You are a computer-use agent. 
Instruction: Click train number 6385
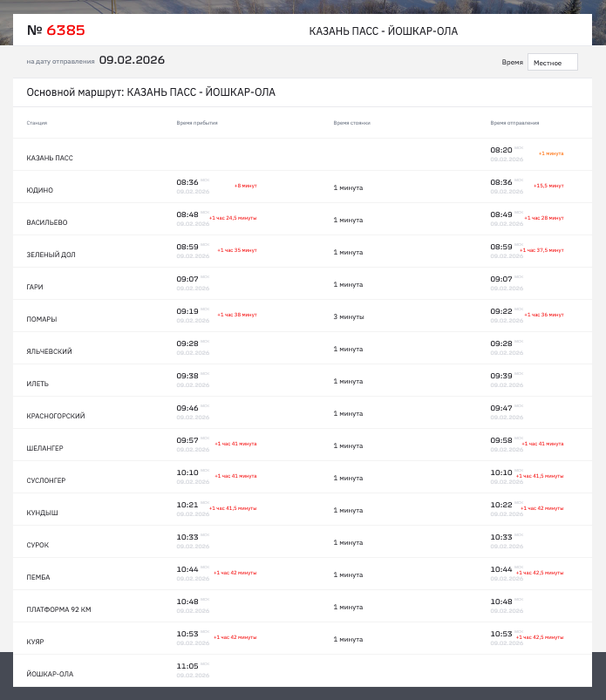(x=65, y=31)
